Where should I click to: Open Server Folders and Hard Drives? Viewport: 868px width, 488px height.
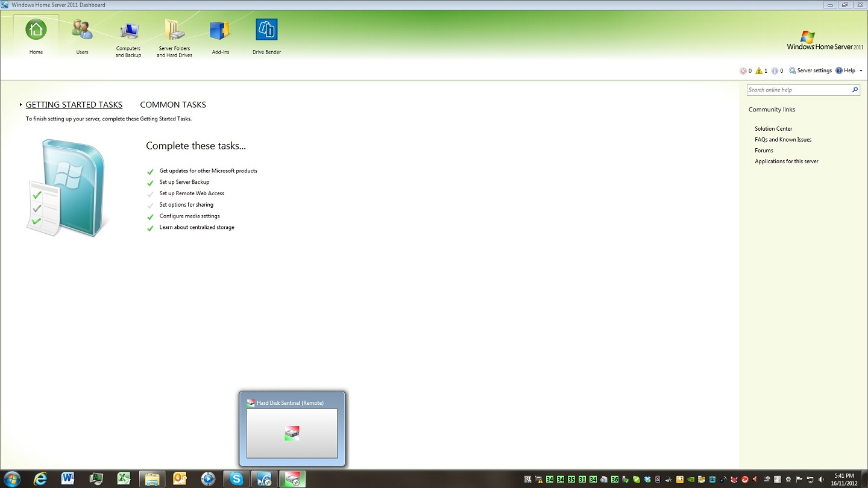pos(174,39)
